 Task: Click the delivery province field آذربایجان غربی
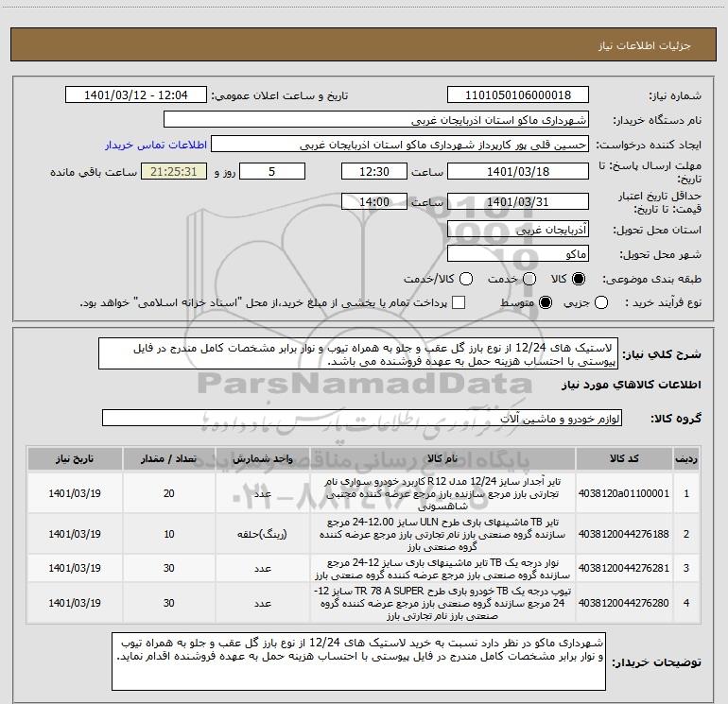(518, 230)
